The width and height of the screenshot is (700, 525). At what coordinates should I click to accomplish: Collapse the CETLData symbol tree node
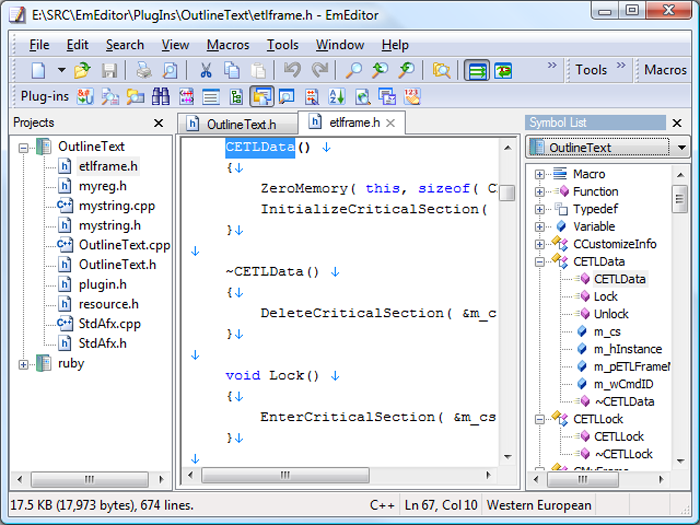(540, 262)
